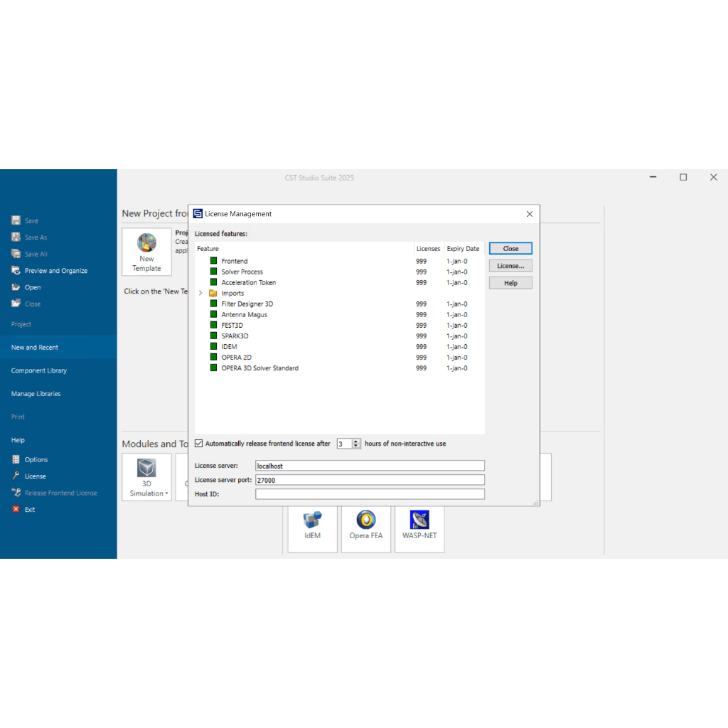728x728 pixels.
Task: Click green icon beside Antenna Magus
Action: click(x=213, y=314)
